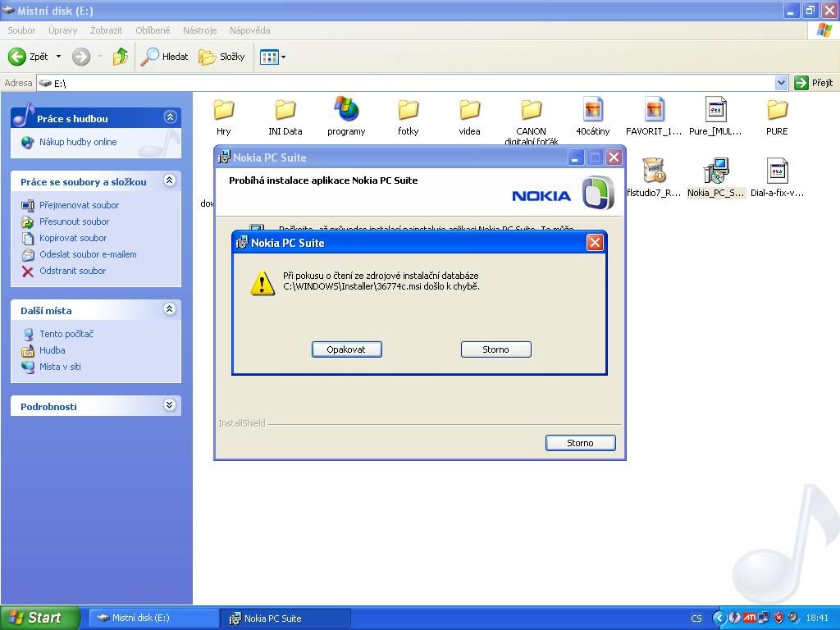This screenshot has height=630, width=840.
Task: Select the flstudio7_R installer icon
Action: (654, 171)
